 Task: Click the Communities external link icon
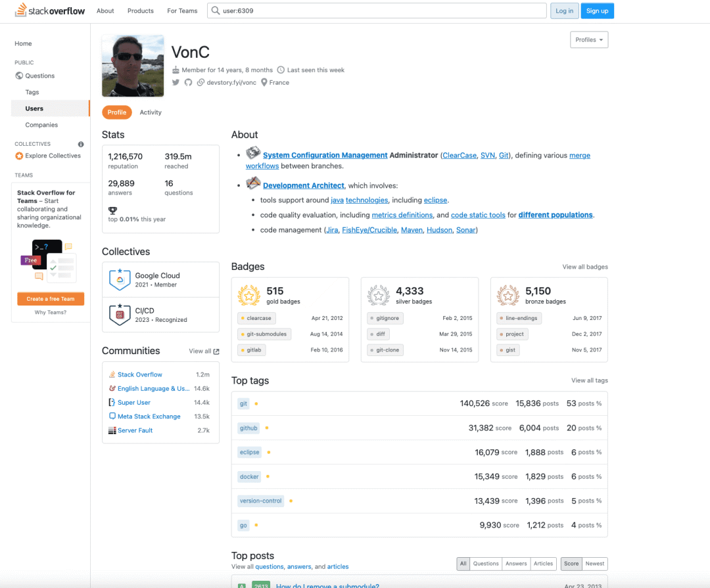click(x=216, y=351)
